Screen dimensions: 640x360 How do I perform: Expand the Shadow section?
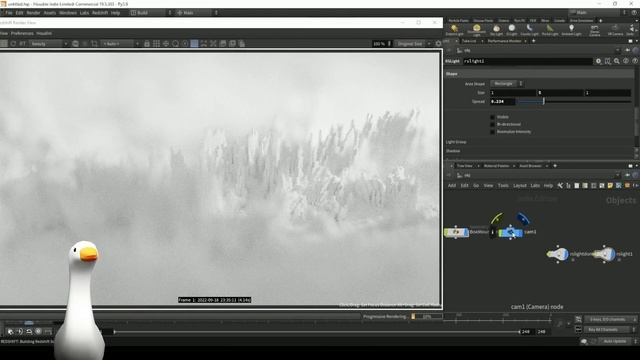[453, 151]
